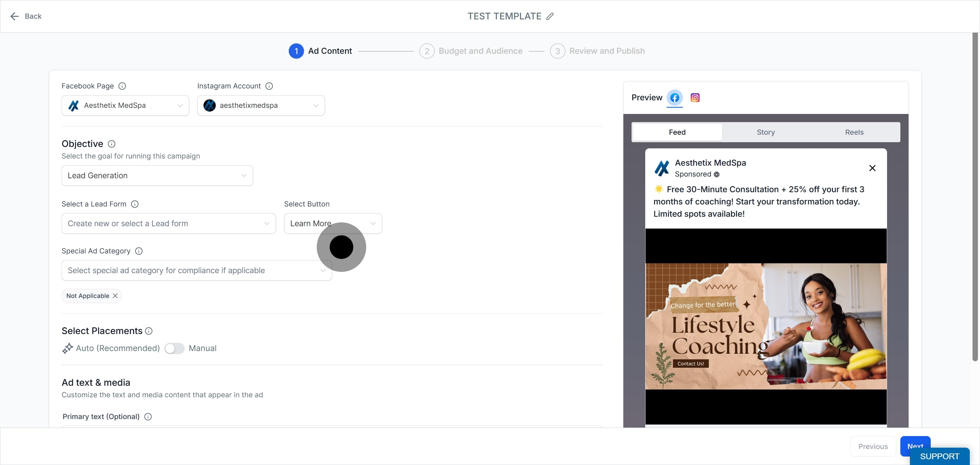Click the Back arrow icon
The width and height of the screenshot is (980, 465).
point(14,16)
